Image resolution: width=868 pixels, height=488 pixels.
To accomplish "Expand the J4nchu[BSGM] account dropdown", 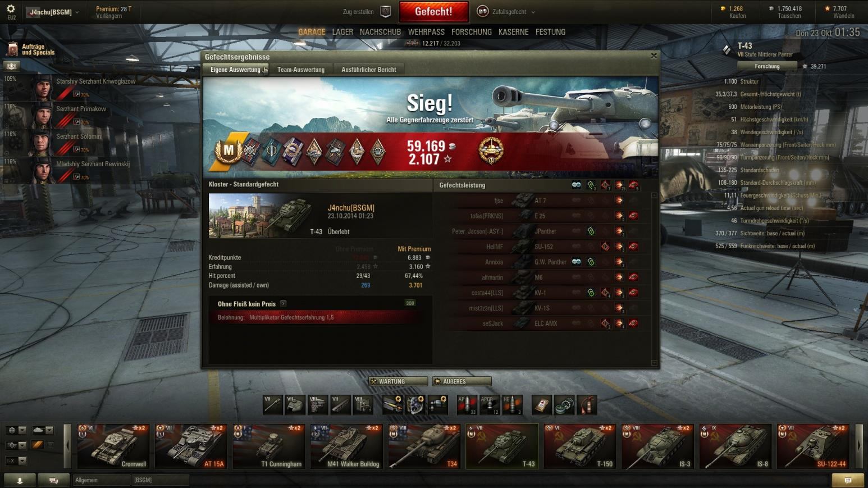I will coord(54,12).
